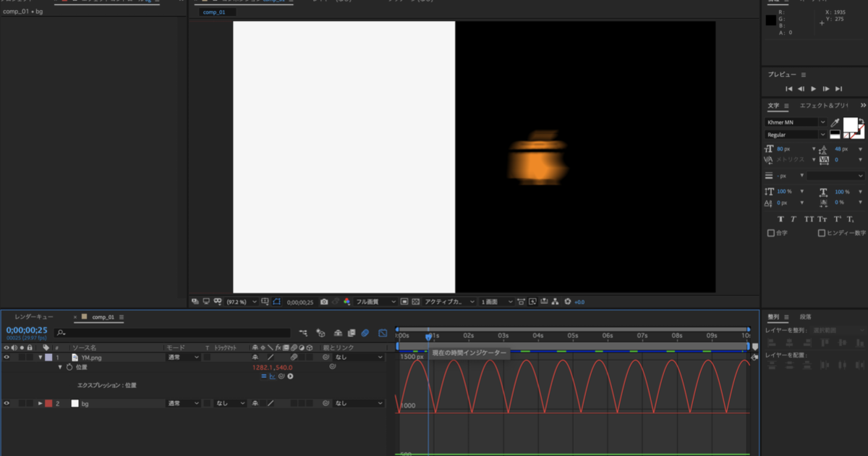Click the blue position value 1282.1
This screenshot has width=868, height=456.
(x=263, y=367)
